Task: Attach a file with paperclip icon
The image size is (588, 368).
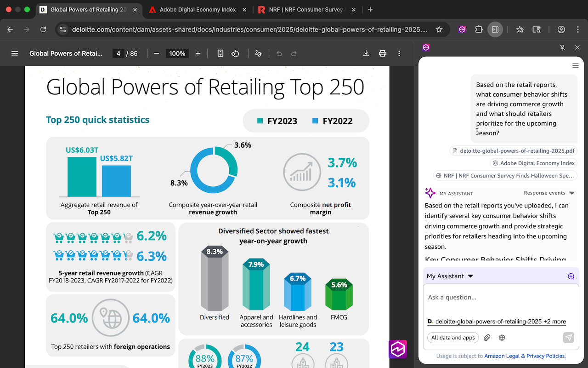Action: [x=487, y=338]
